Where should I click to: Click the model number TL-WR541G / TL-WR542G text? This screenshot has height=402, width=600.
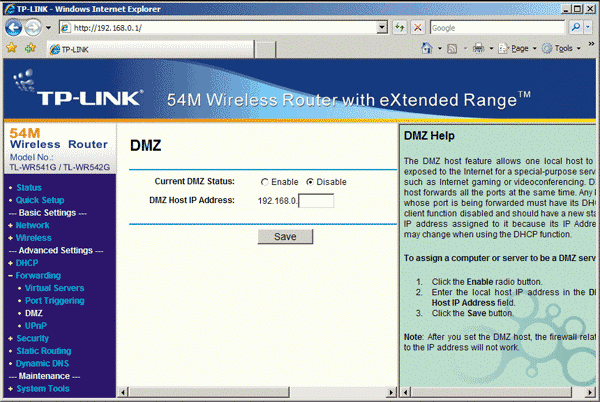click(60, 167)
